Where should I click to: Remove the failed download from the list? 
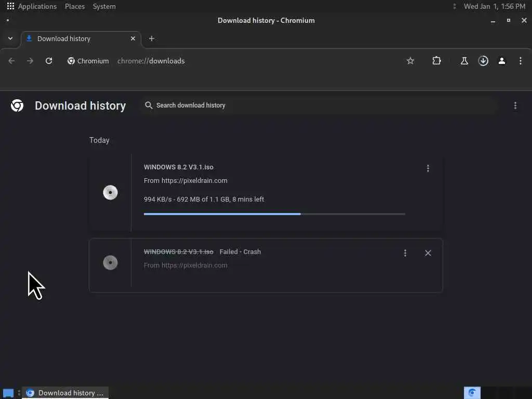(x=428, y=253)
